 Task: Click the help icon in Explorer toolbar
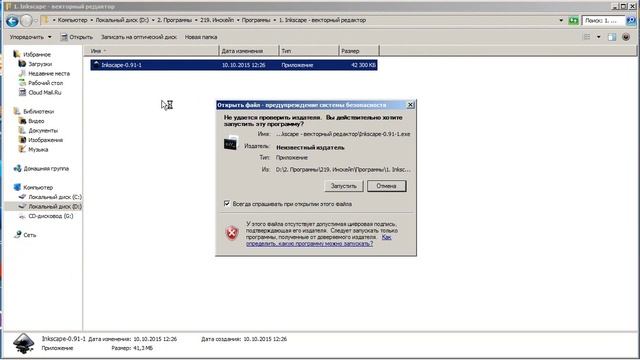point(626,37)
